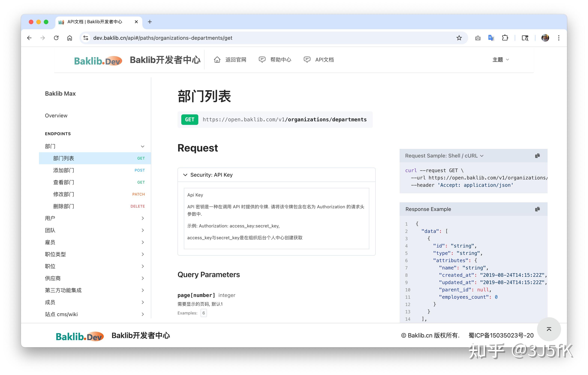Open the 删除部门 DELETE endpoint
The width and height of the screenshot is (588, 375).
click(x=95, y=206)
